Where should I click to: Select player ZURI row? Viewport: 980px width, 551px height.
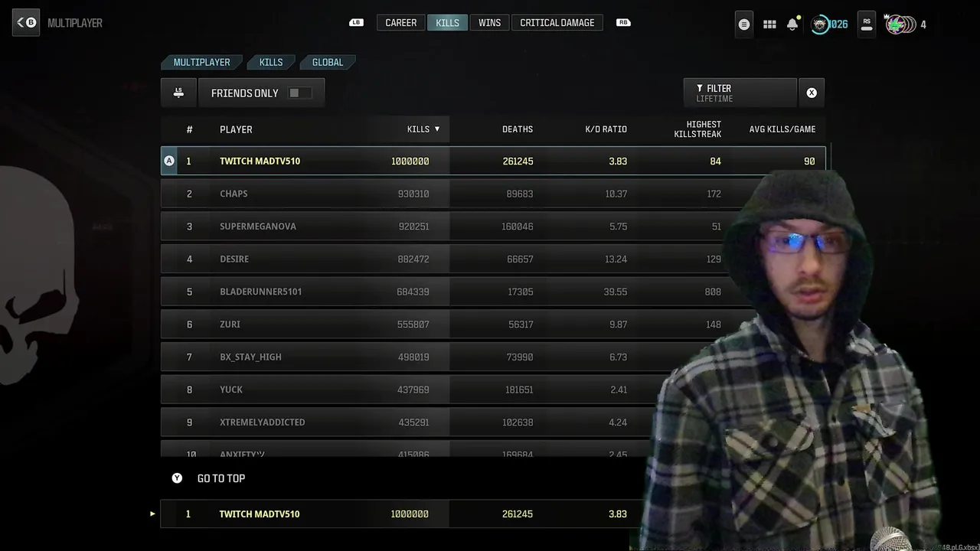pyautogui.click(x=493, y=324)
